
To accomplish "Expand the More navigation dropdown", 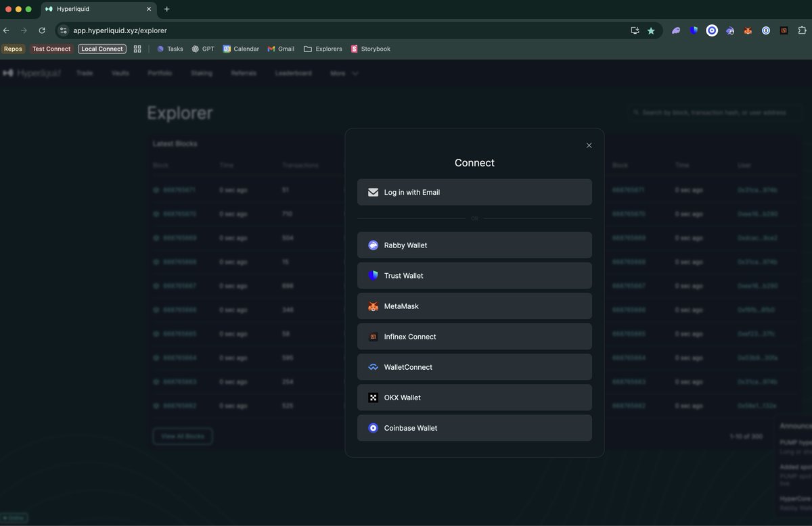I will [344, 73].
